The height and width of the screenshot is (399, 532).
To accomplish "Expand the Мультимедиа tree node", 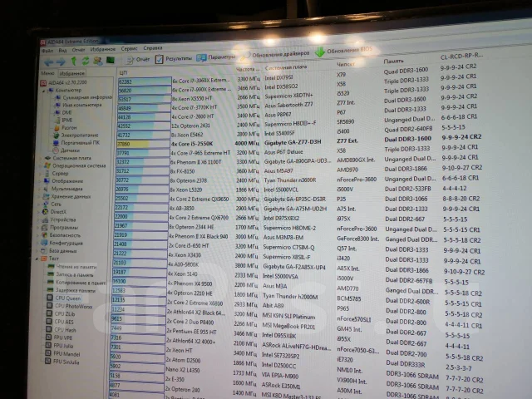I will (39, 190).
